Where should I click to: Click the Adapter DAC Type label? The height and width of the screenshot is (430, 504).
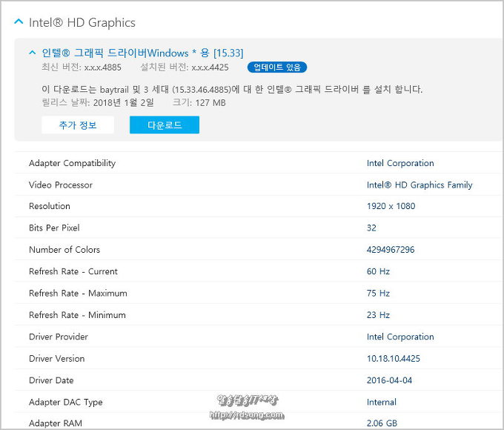65,402
